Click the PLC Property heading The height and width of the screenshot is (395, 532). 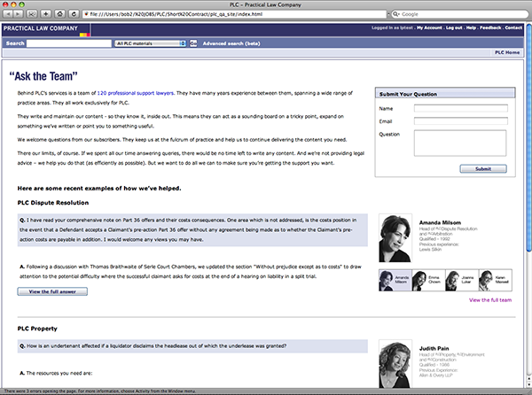(37, 329)
